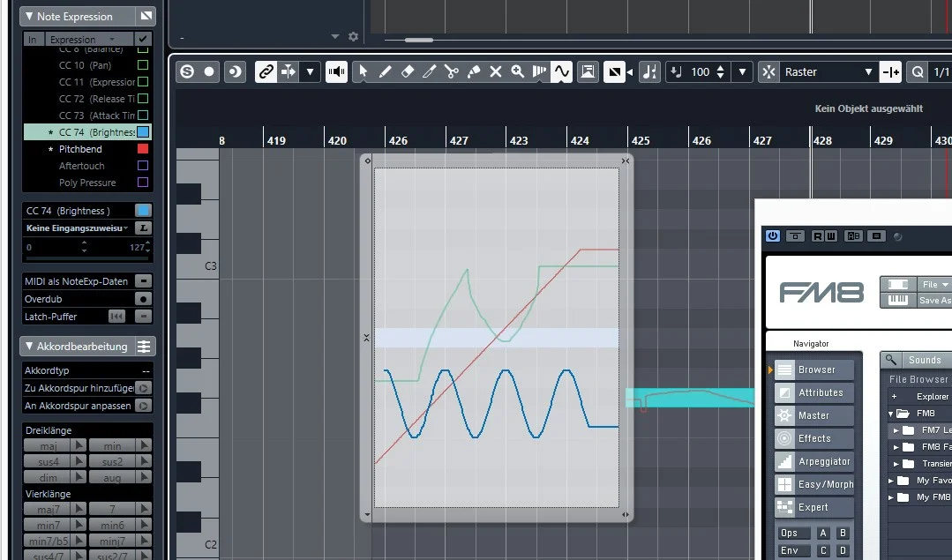Screen dimensions: 952x560
Task: Toggle the Retrospective Record button
Action: (234, 71)
